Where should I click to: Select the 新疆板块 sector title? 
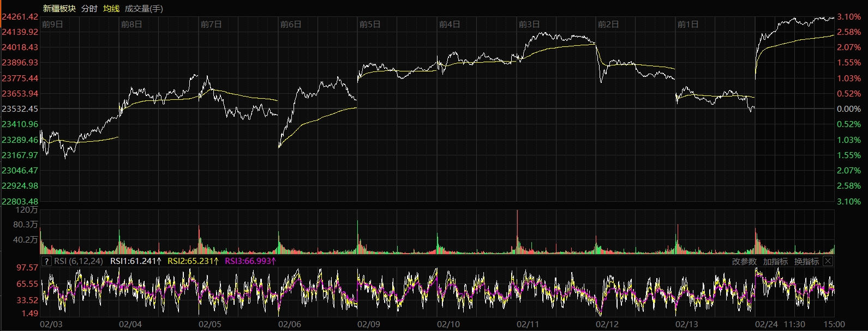pos(59,9)
